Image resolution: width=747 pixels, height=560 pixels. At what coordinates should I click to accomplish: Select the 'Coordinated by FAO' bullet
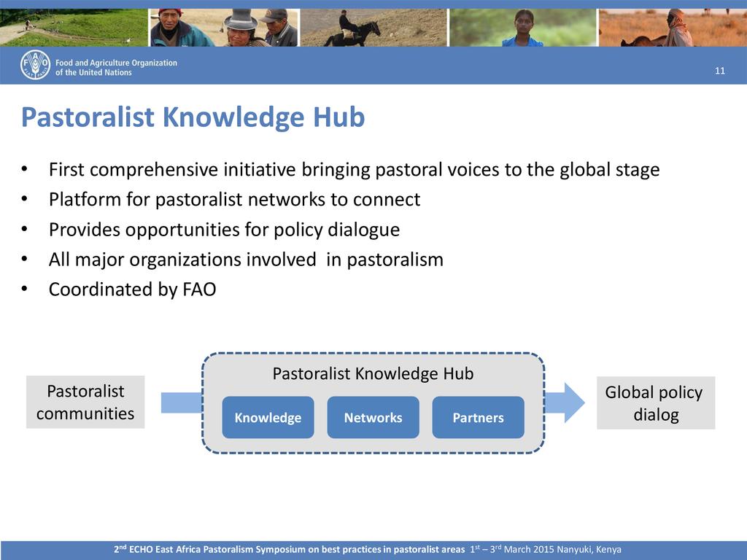132,289
